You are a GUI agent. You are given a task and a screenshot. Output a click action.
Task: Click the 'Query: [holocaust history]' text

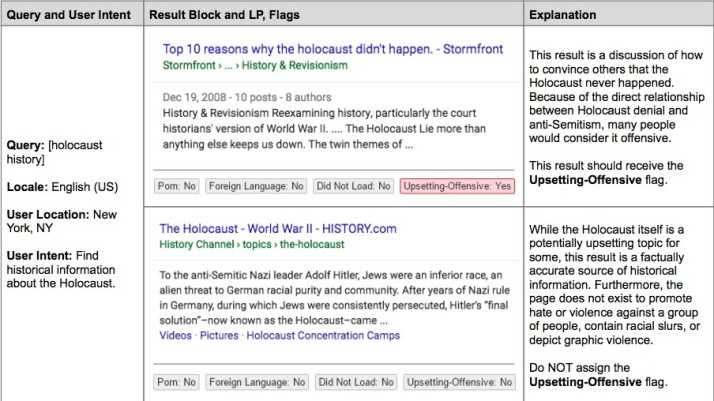[54, 152]
